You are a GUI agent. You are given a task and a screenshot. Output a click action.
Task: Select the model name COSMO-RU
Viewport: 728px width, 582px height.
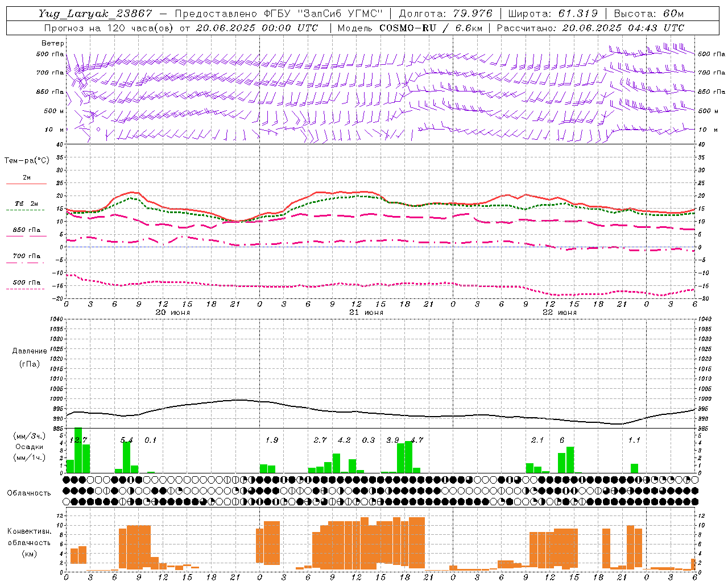click(x=408, y=28)
